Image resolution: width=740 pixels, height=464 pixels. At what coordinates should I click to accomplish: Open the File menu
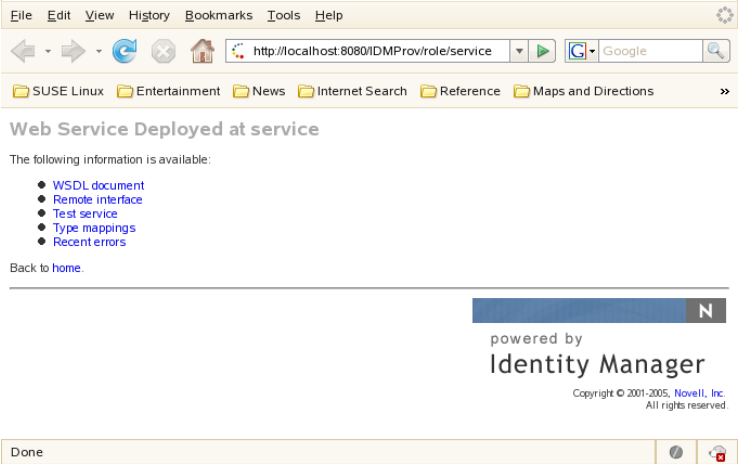(x=21, y=16)
